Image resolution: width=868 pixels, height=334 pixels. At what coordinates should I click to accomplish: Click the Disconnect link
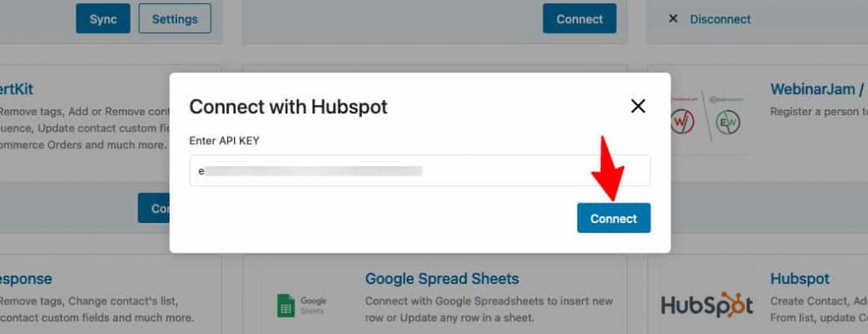721,19
